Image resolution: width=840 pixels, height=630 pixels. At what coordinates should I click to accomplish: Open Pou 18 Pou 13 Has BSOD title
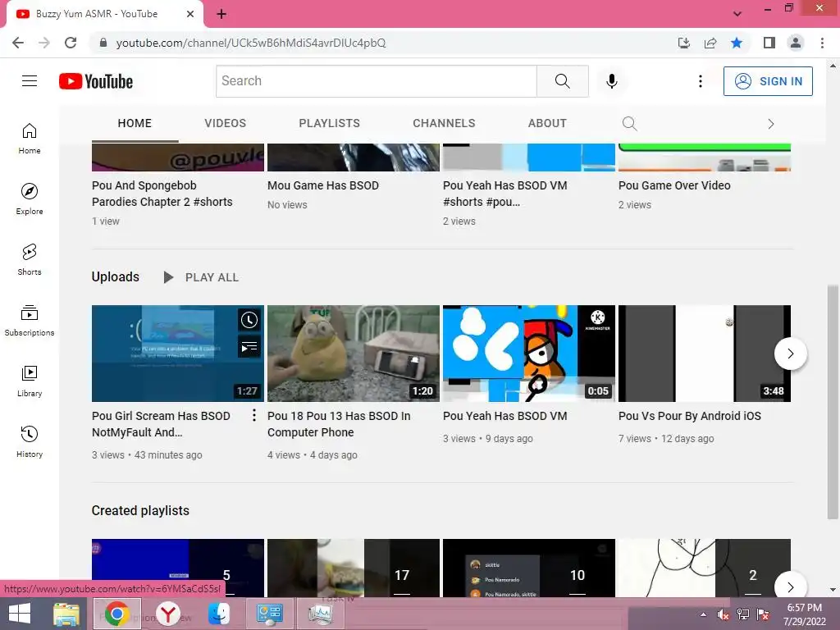[339, 424]
